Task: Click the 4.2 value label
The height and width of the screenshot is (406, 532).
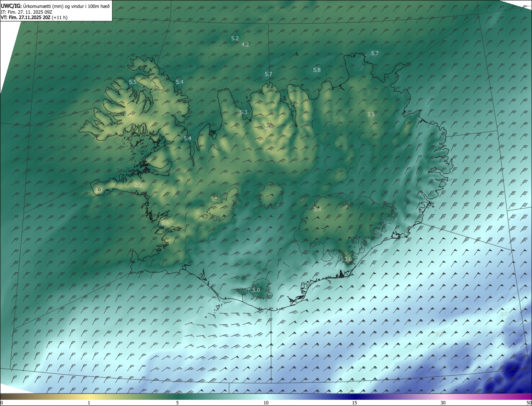Action: tap(245, 44)
